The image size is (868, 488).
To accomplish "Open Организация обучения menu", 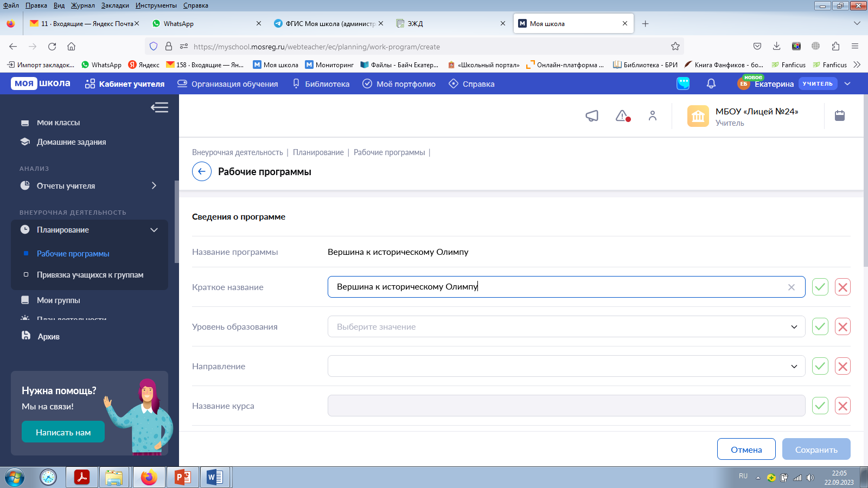I will (228, 84).
